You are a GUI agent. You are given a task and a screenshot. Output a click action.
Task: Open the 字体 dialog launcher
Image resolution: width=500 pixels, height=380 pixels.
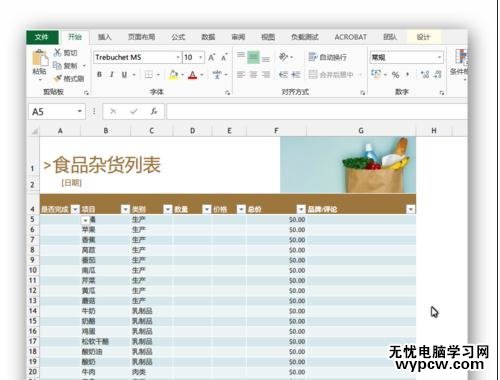tap(228, 93)
